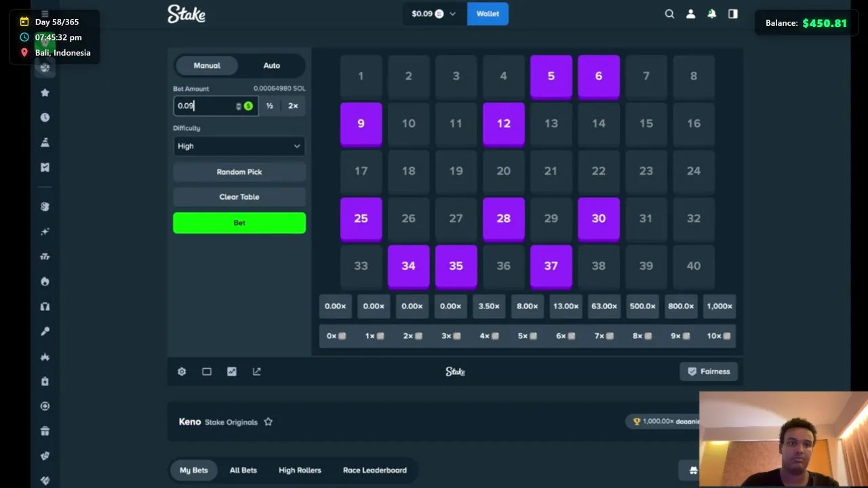Open game settings gear below the board

coord(182,371)
